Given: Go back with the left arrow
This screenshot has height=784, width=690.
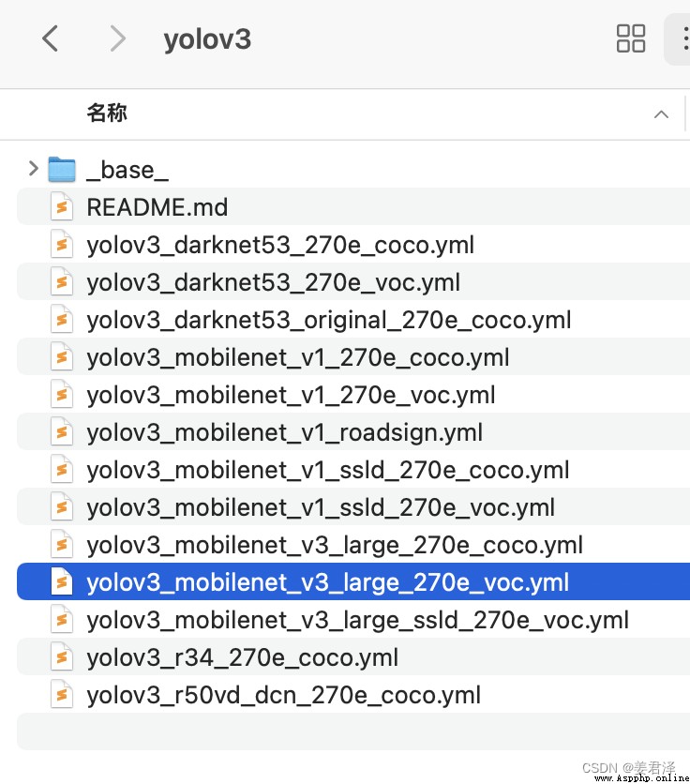Looking at the screenshot, I should (x=50, y=38).
